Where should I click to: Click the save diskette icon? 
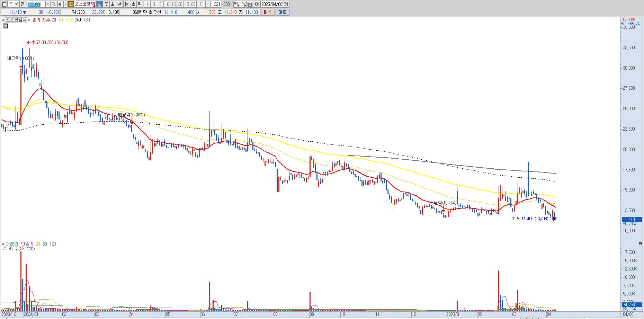coord(250,4)
